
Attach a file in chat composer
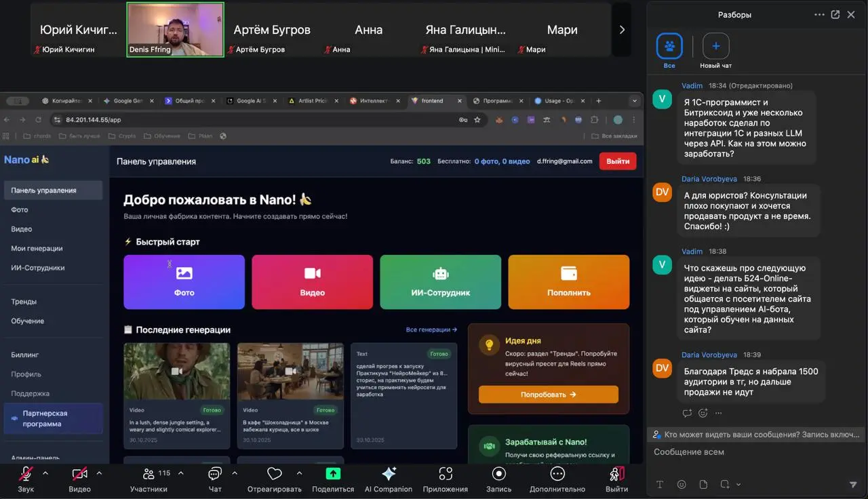coord(703,484)
